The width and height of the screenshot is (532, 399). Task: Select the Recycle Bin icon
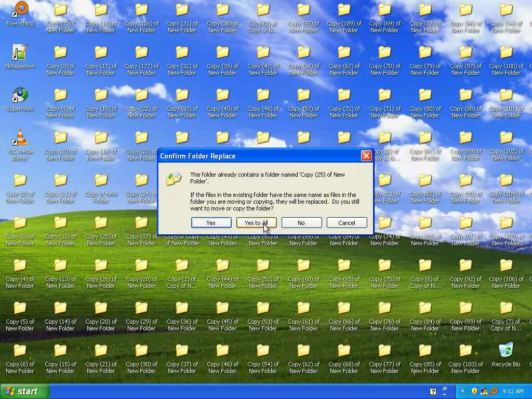(506, 355)
